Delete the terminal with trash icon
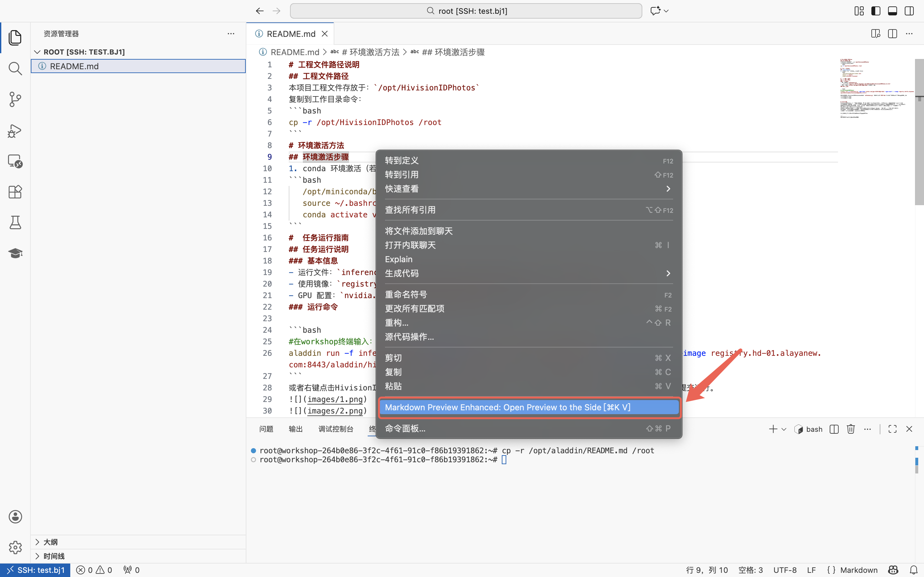924x577 pixels. pos(850,429)
